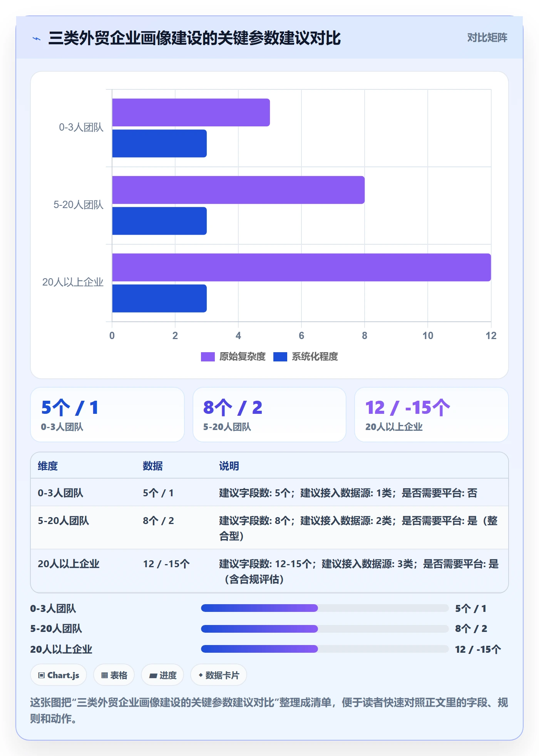The width and height of the screenshot is (539, 756).
Task: Click the 进度 tag chip
Action: coord(162,675)
